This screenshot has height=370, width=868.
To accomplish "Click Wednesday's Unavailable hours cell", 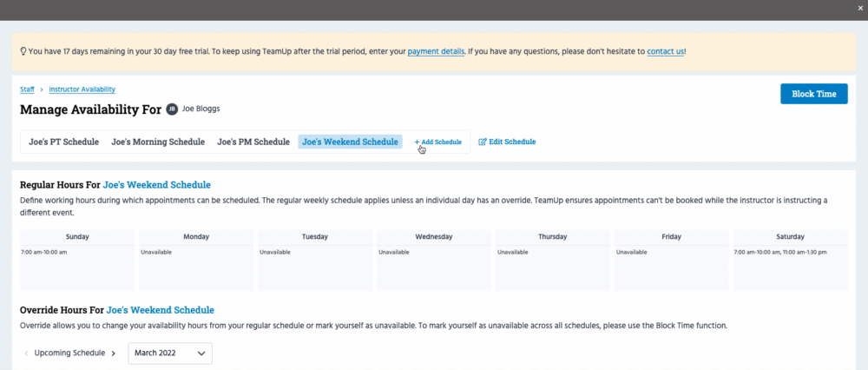I will point(433,265).
